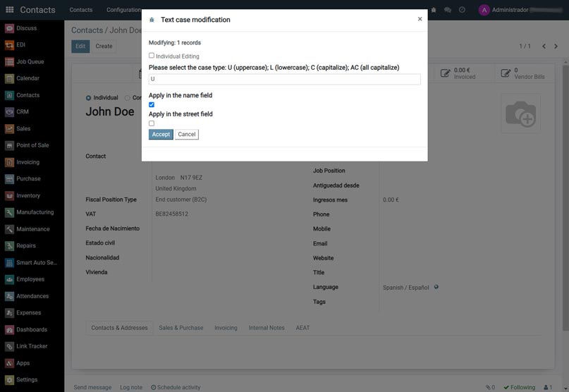Open Point of Sale icon
The height and width of the screenshot is (392, 569).
click(x=9, y=145)
